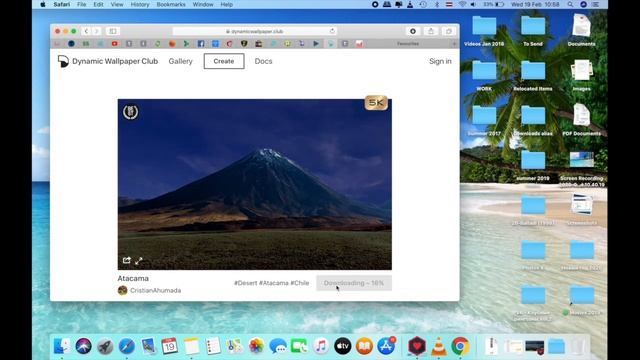Click the #Desert tag
Screen dimensions: 640x360
(x=245, y=283)
